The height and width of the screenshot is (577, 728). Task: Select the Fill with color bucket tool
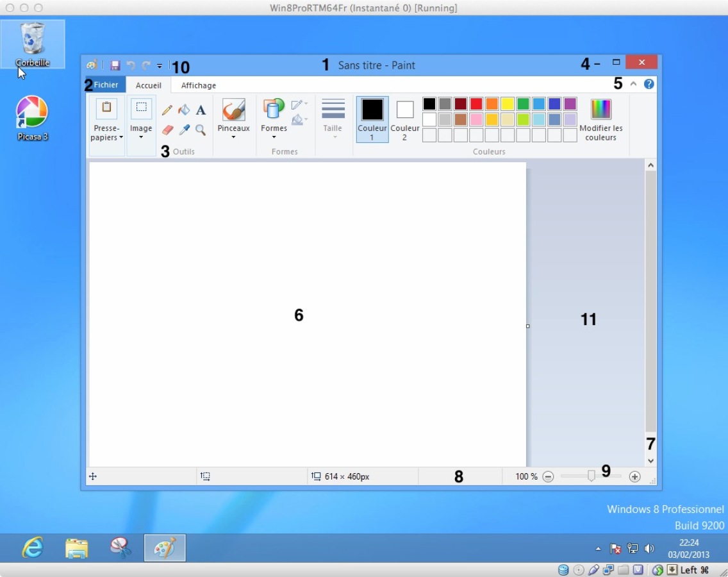pos(184,110)
